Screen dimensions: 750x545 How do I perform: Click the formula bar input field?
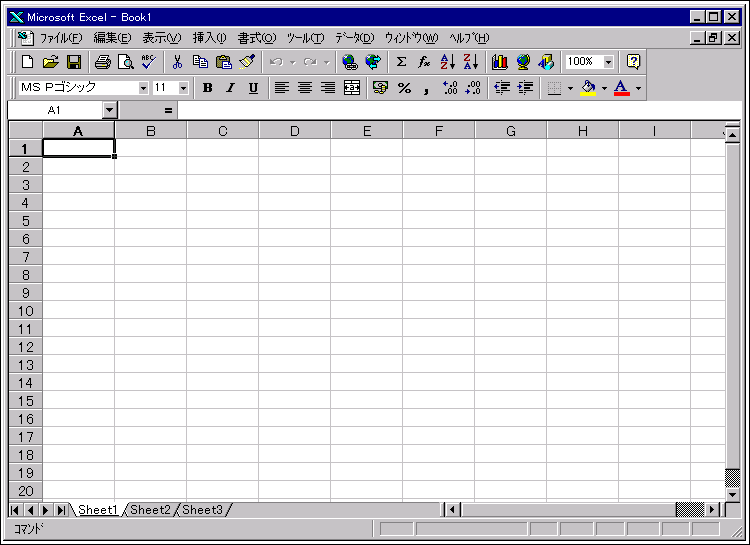pyautogui.click(x=459, y=111)
